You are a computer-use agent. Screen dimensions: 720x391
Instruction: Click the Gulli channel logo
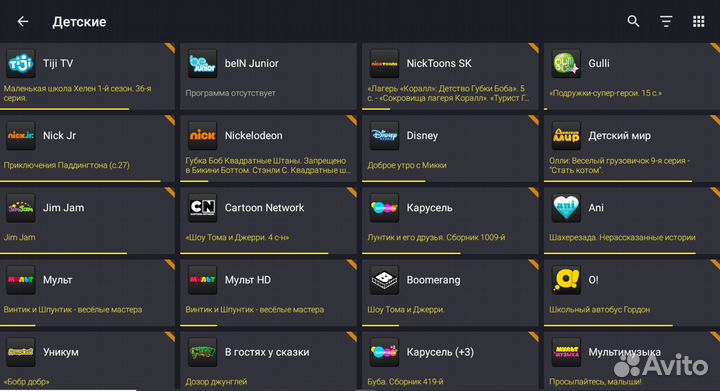click(x=566, y=63)
